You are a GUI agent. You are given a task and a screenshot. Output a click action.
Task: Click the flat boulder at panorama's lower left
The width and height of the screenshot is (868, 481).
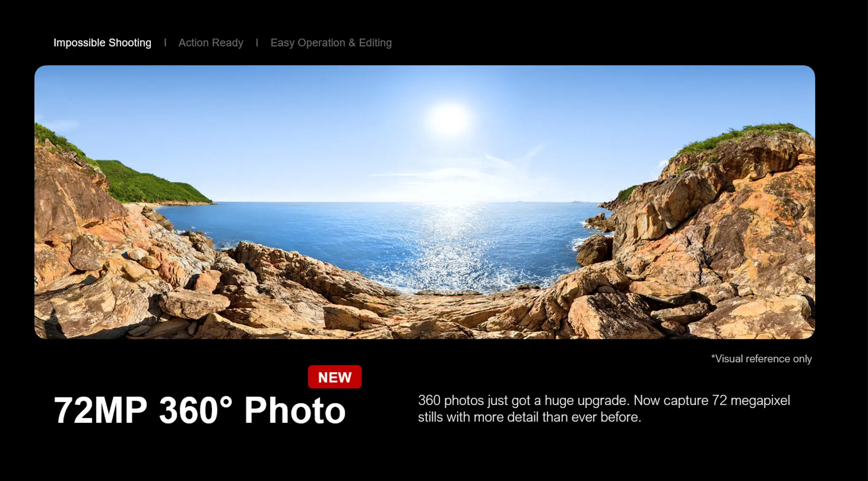195,303
